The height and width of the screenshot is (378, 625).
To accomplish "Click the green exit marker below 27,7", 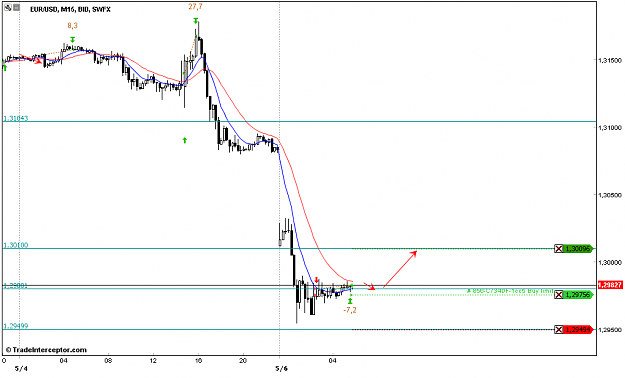I will point(196,20).
